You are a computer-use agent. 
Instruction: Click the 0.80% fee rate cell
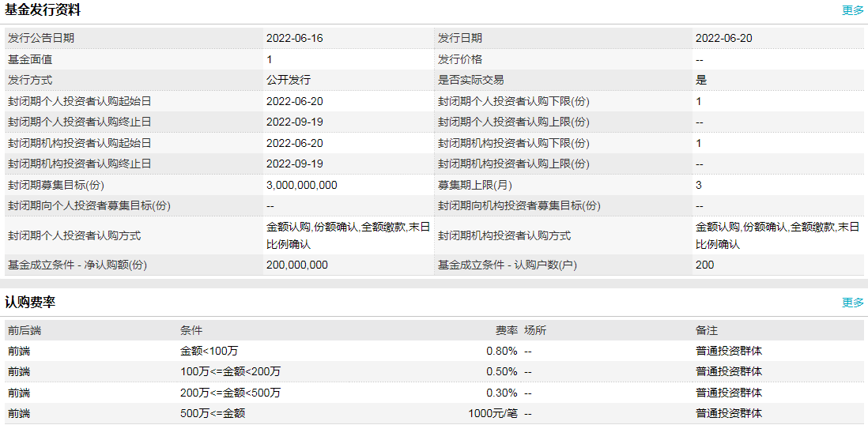501,351
